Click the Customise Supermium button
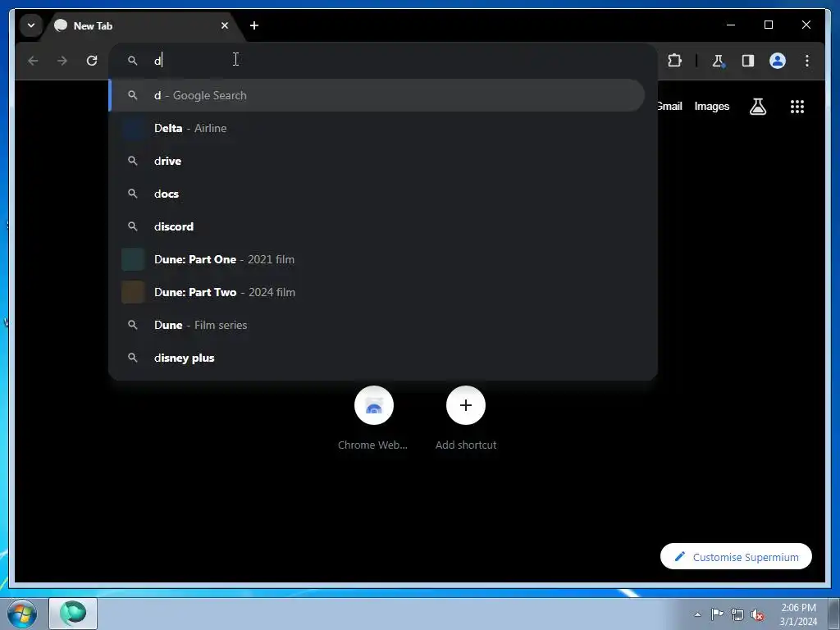The width and height of the screenshot is (840, 630). [736, 557]
